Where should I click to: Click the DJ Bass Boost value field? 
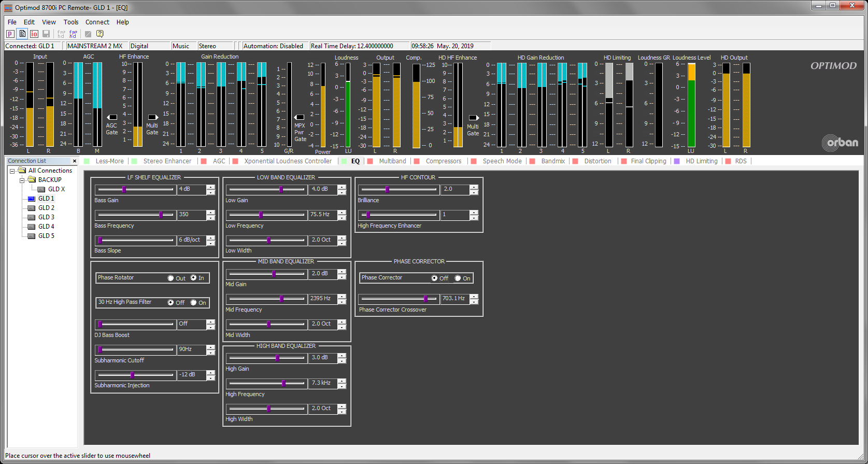click(192, 324)
